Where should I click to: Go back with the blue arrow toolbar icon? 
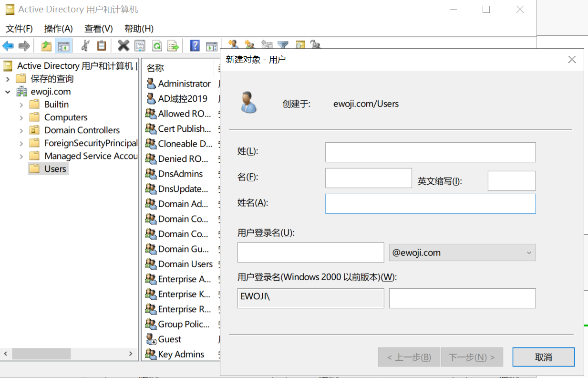click(8, 46)
